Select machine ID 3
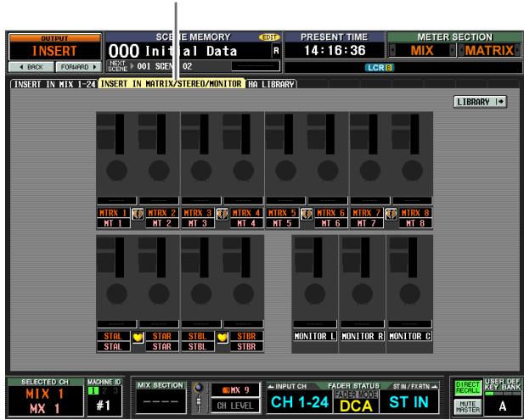Image resolution: width=524 pixels, height=420 pixels. [116, 391]
